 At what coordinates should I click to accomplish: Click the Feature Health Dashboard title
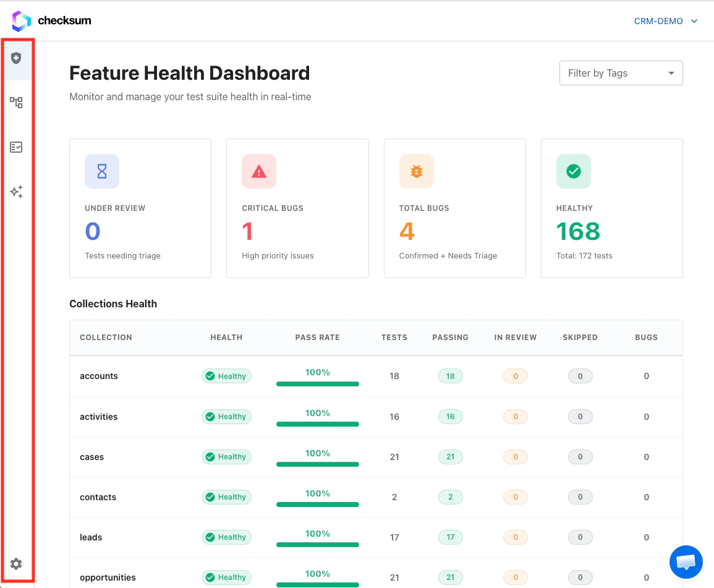(x=189, y=74)
